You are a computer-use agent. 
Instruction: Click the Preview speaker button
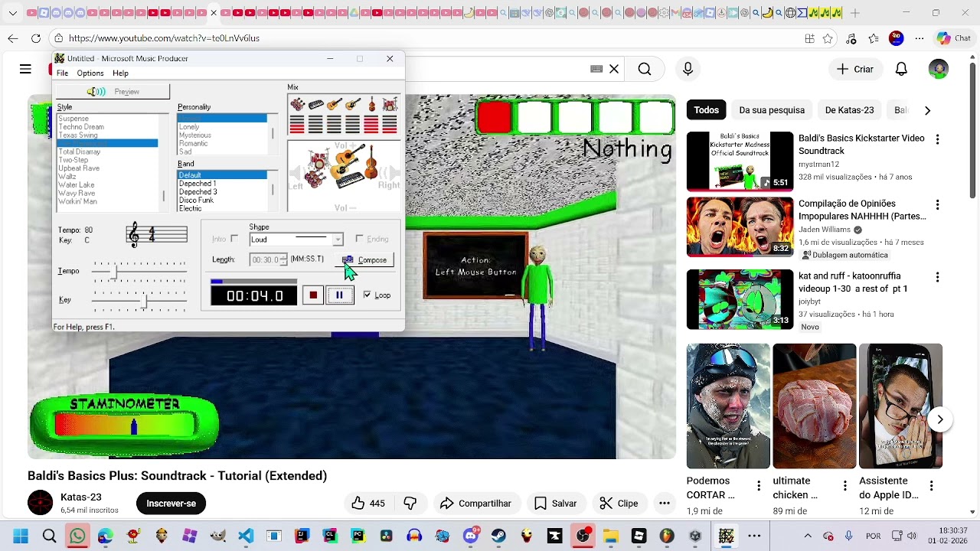tap(113, 92)
